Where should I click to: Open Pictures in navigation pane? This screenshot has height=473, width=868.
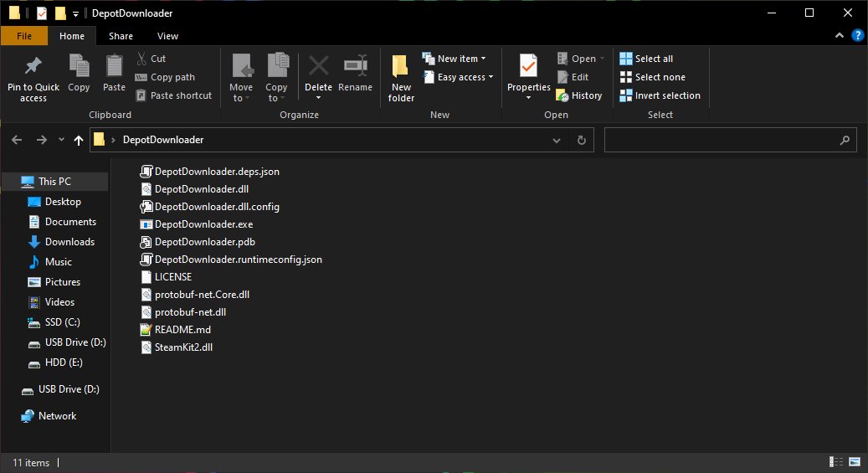click(63, 282)
